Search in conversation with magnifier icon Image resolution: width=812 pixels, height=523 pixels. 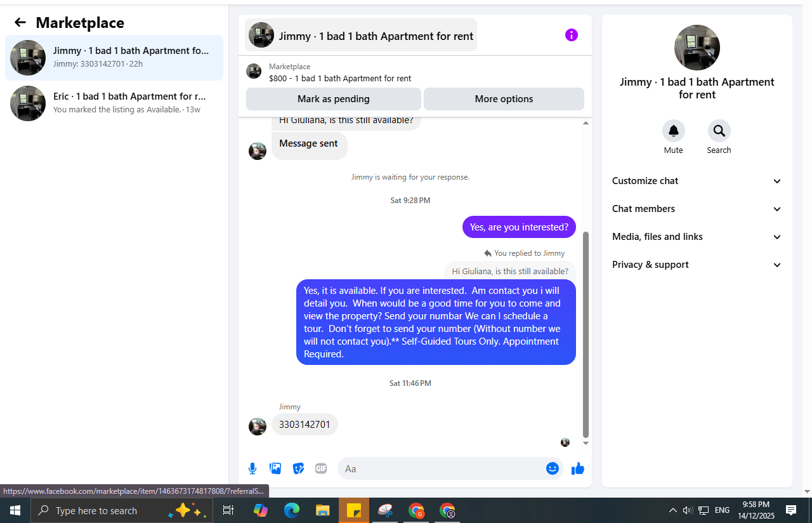coord(719,131)
